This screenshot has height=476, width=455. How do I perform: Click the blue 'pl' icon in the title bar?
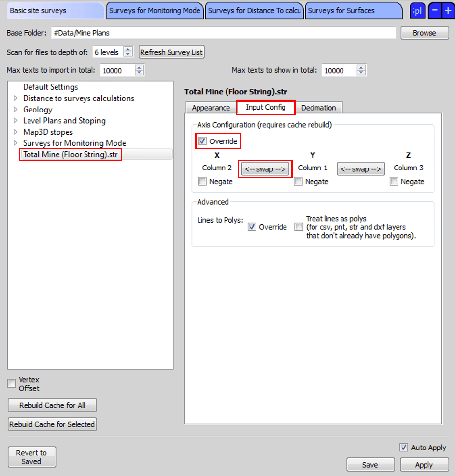click(417, 10)
